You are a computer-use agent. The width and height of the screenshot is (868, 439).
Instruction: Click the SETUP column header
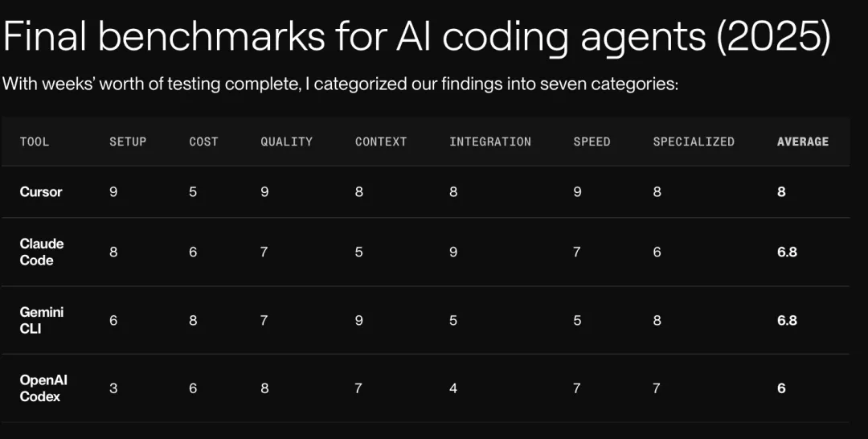(128, 142)
